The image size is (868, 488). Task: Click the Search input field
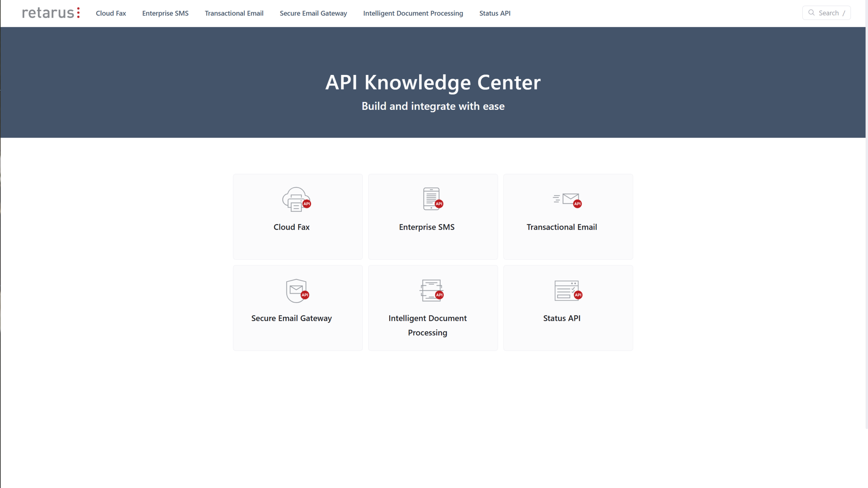click(x=826, y=13)
